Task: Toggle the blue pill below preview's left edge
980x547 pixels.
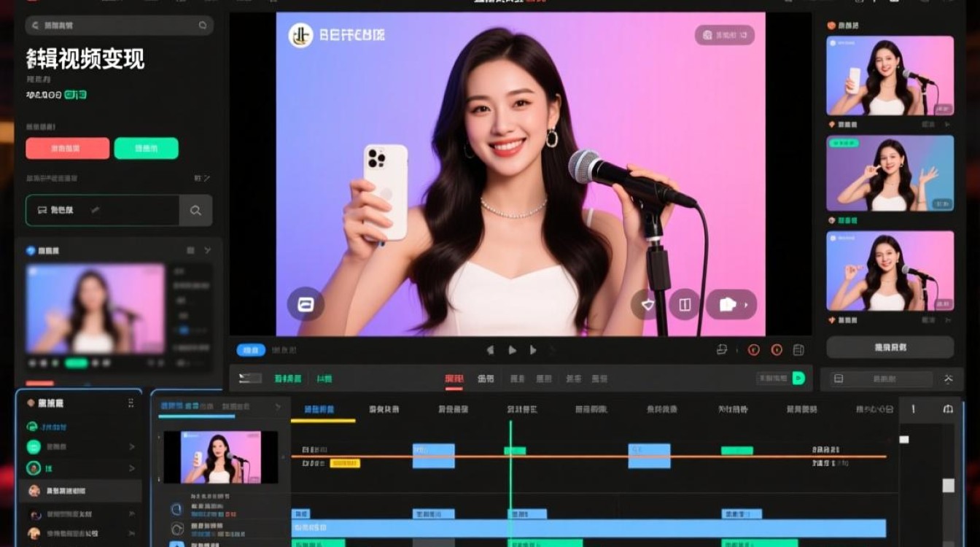Action: click(251, 350)
